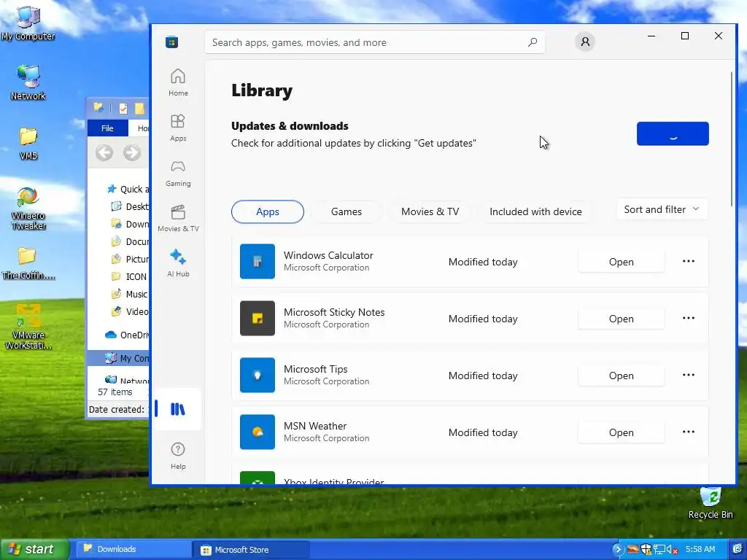Image resolution: width=747 pixels, height=560 pixels.
Task: Open more options for Microsoft Tips
Action: pos(689,376)
